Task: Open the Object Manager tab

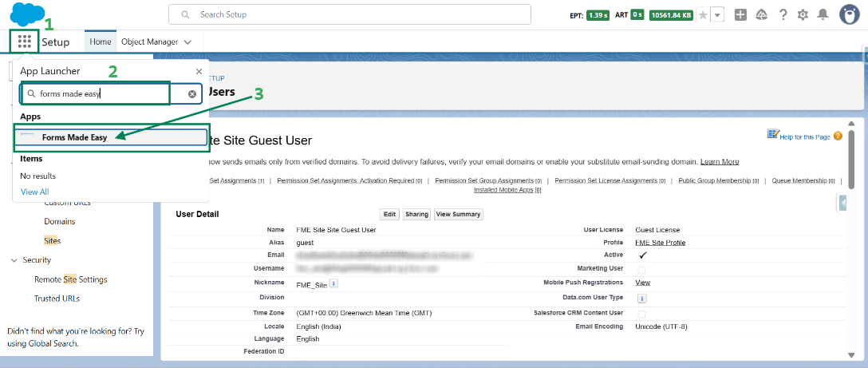Action: (149, 42)
